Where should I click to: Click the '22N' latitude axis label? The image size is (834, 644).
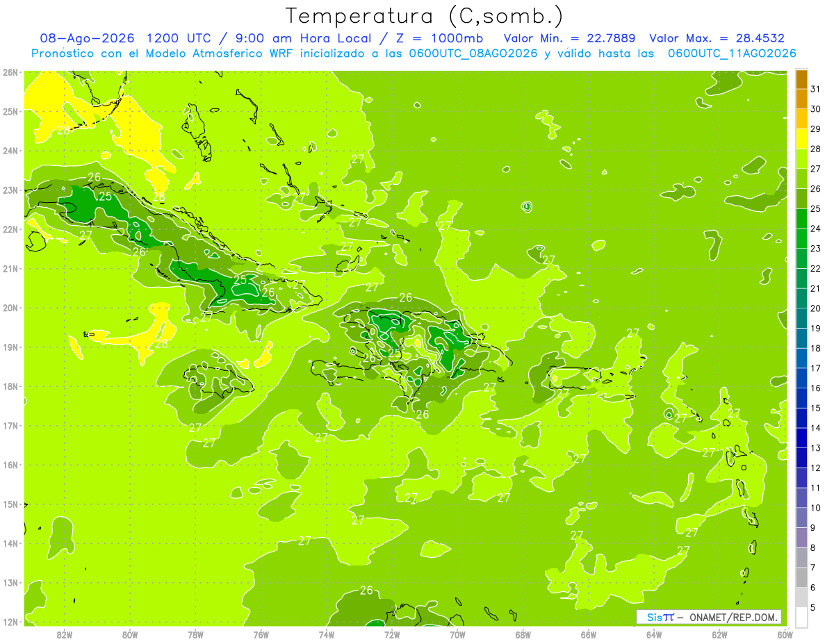(x=10, y=229)
